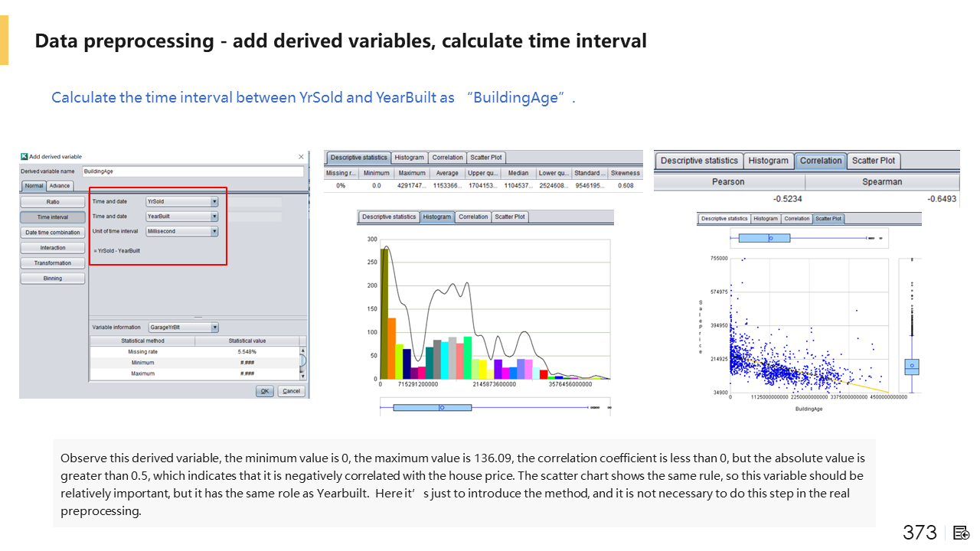The image size is (980, 551).
Task: Open the large Scatter Plot tab
Action: click(x=874, y=161)
